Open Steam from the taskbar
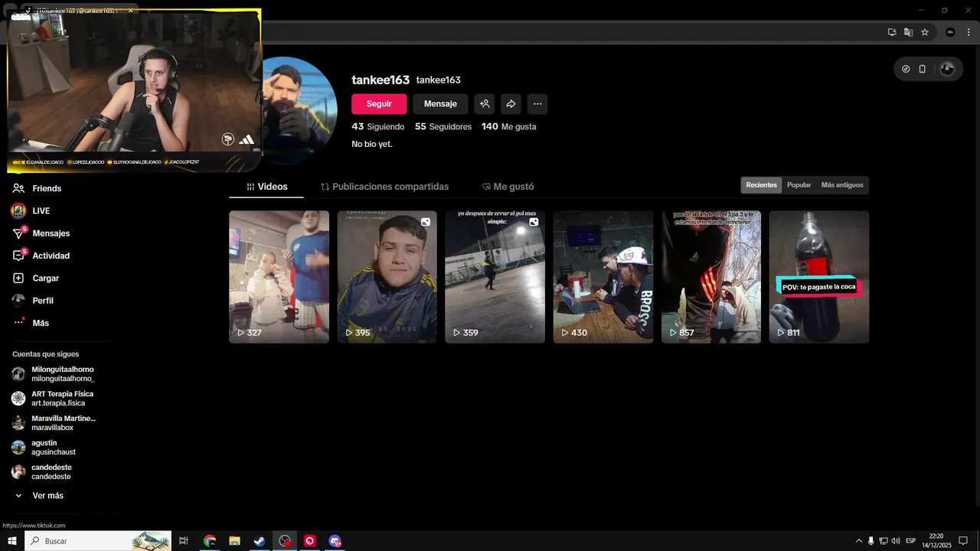980x551 pixels. [x=260, y=541]
